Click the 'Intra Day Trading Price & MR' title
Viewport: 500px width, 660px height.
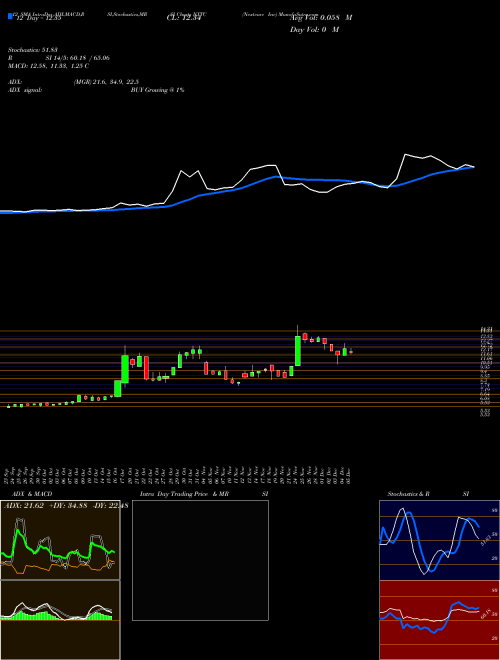point(184,494)
